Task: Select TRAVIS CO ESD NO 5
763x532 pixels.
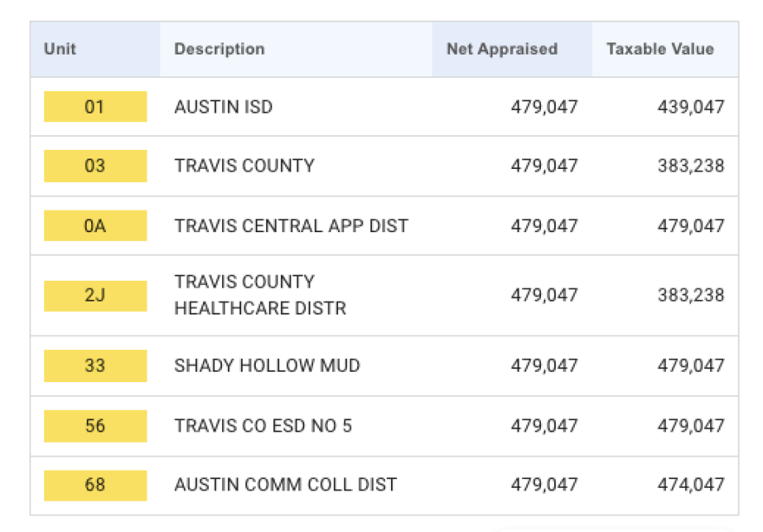Action: point(264,426)
